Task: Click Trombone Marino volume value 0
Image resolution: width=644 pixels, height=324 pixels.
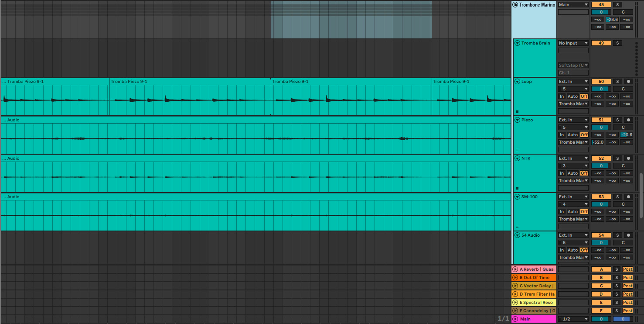Action: 601,12
